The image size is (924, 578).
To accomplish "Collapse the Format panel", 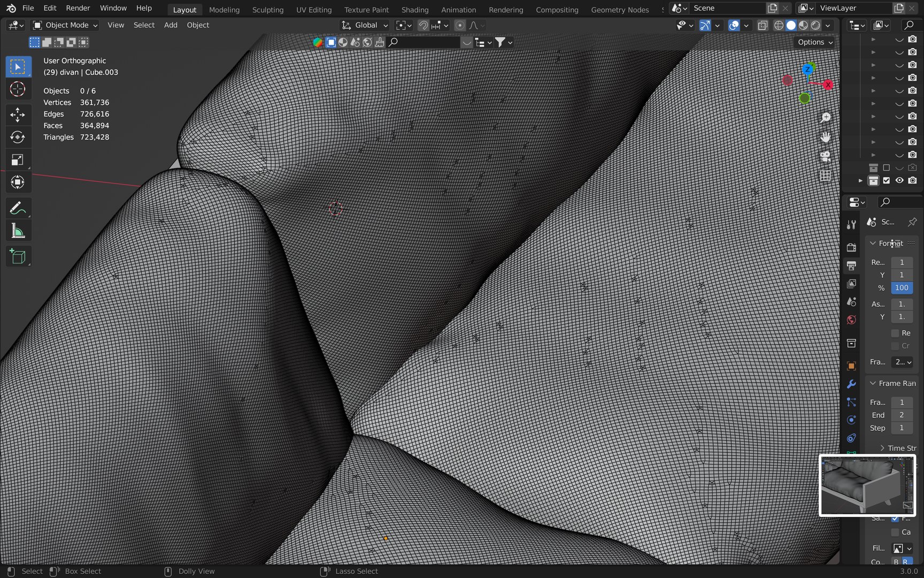I will [x=873, y=244].
